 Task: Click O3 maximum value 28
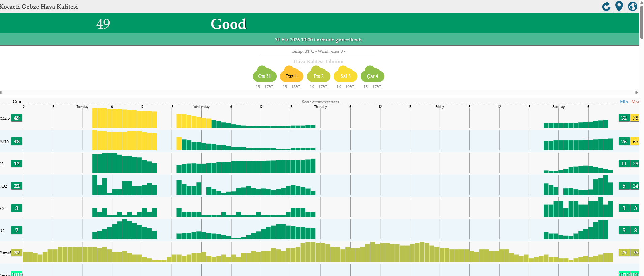pyautogui.click(x=635, y=164)
